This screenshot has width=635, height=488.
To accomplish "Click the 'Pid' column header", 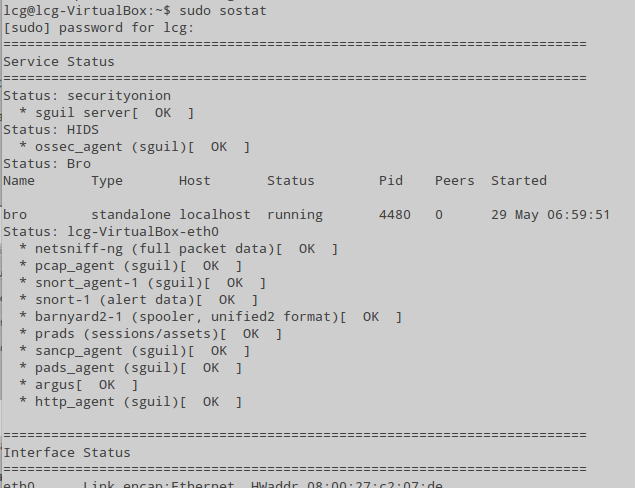I will coord(391,181).
